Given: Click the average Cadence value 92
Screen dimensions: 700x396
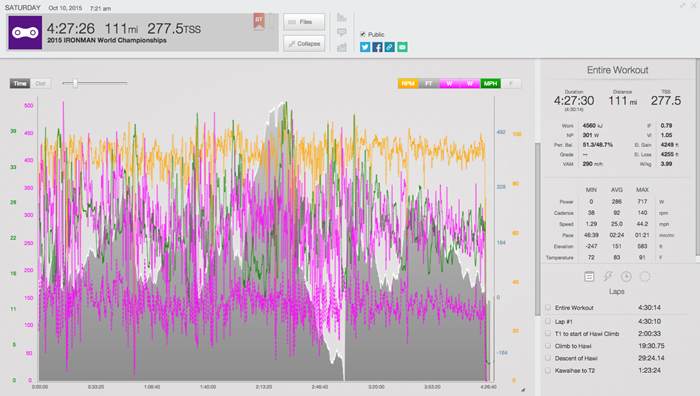Looking at the screenshot, I should point(617,213).
